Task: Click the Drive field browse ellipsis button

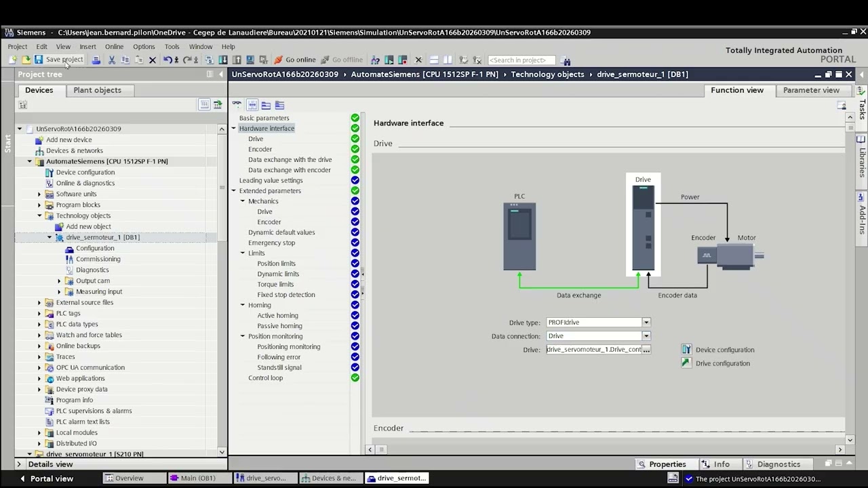Action: 646,350
